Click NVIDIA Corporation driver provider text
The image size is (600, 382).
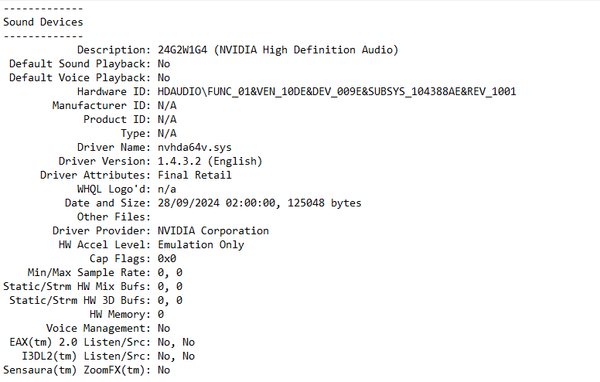click(x=213, y=231)
